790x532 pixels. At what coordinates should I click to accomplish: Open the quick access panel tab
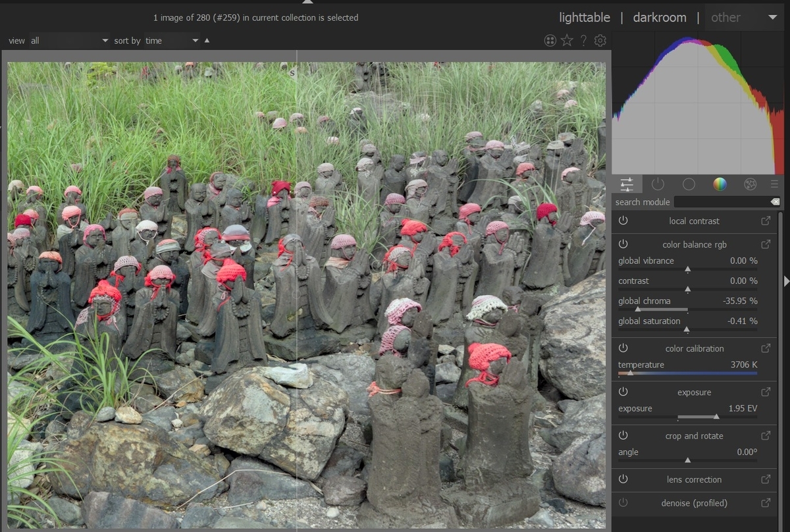point(627,184)
